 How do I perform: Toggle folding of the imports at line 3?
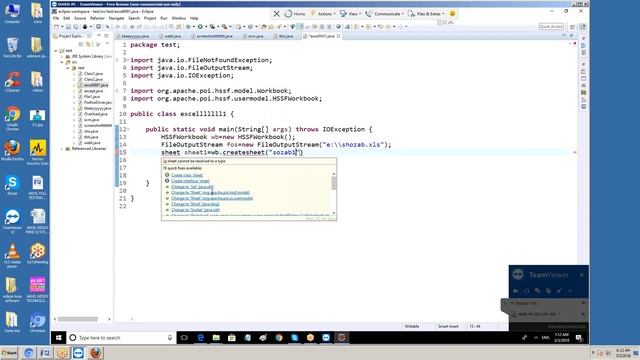[x=128, y=60]
